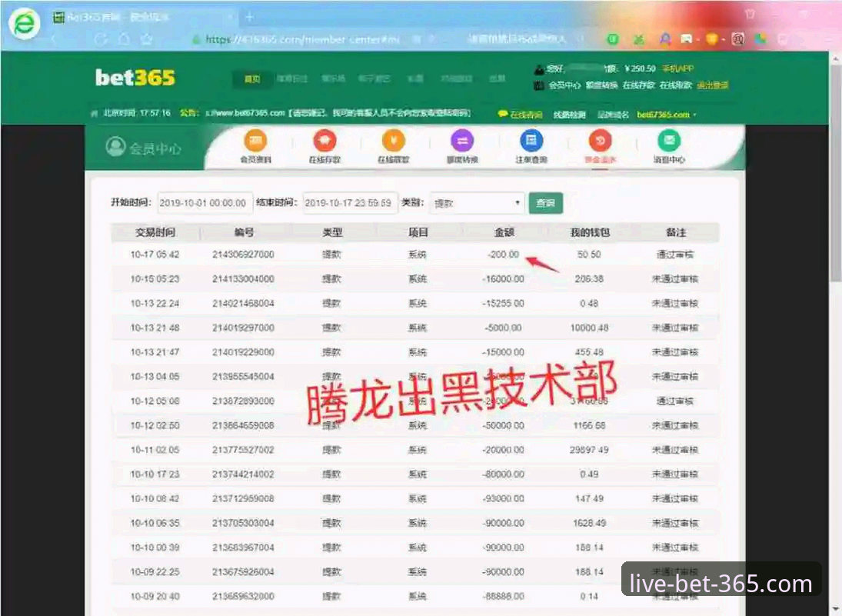Click the bet365 site logo
This screenshot has height=616, width=842.
135,78
